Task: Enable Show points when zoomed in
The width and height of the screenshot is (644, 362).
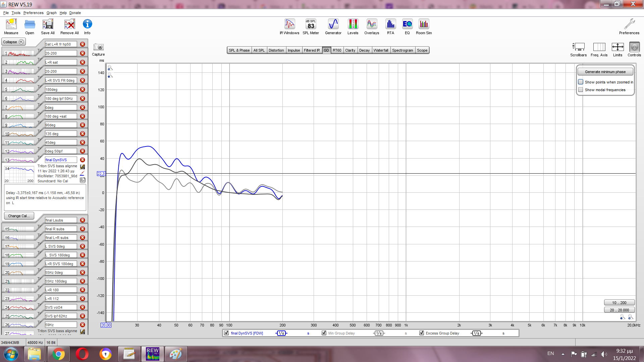Action: coord(581,82)
